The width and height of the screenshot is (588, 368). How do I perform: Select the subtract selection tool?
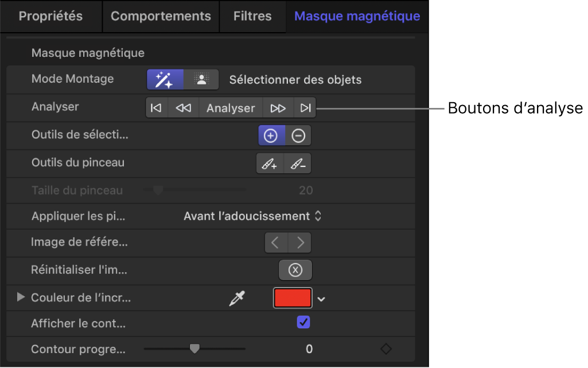click(x=298, y=135)
